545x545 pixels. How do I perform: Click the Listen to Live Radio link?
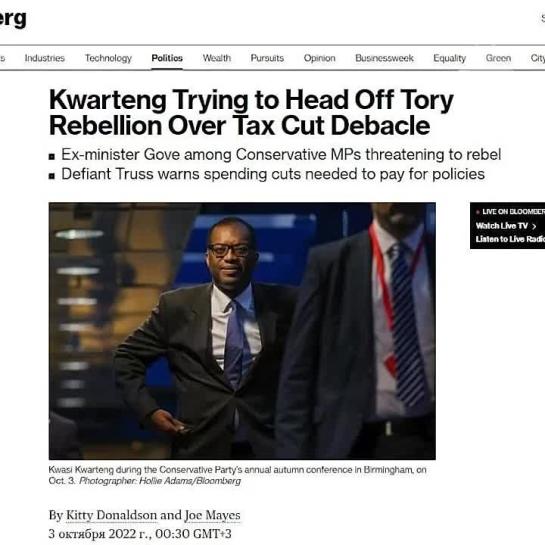click(x=510, y=239)
